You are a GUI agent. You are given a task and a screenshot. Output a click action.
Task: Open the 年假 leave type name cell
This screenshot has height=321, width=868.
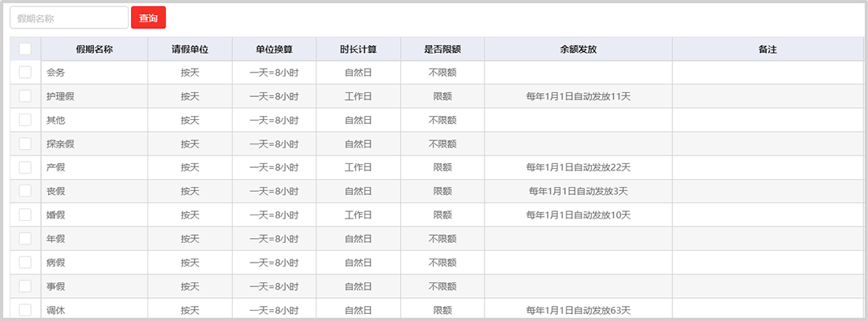click(56, 238)
